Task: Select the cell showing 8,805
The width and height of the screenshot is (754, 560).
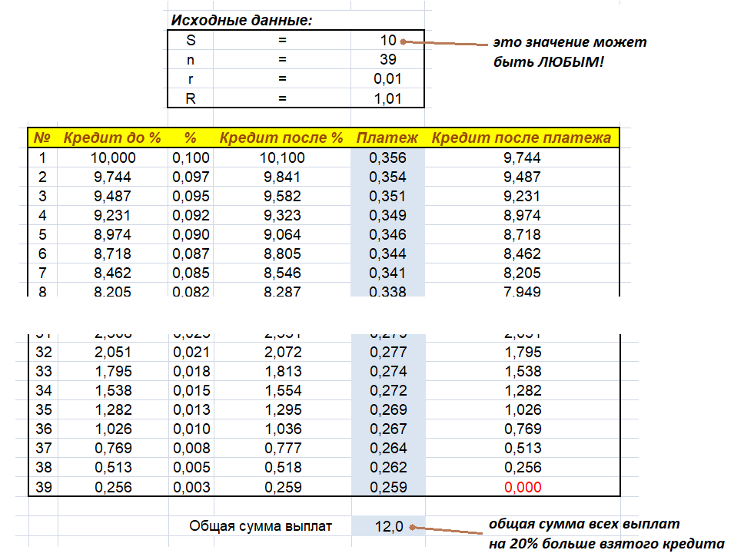Action: (282, 253)
